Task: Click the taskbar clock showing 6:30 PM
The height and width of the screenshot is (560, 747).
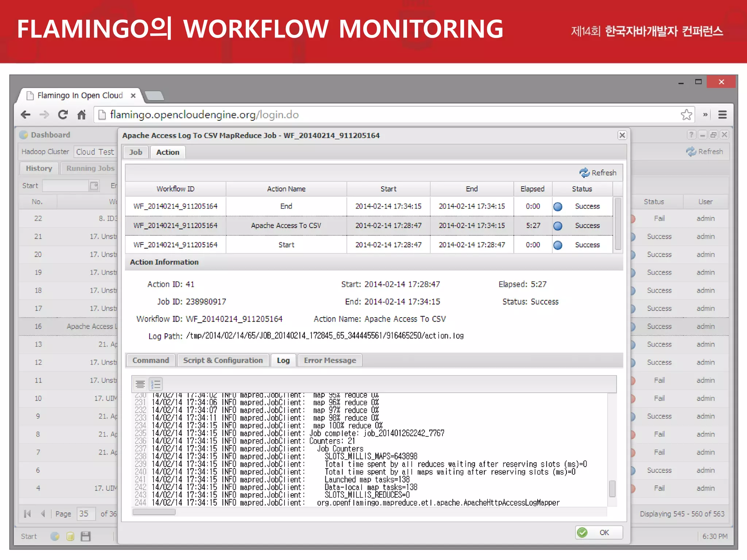Action: [715, 537]
